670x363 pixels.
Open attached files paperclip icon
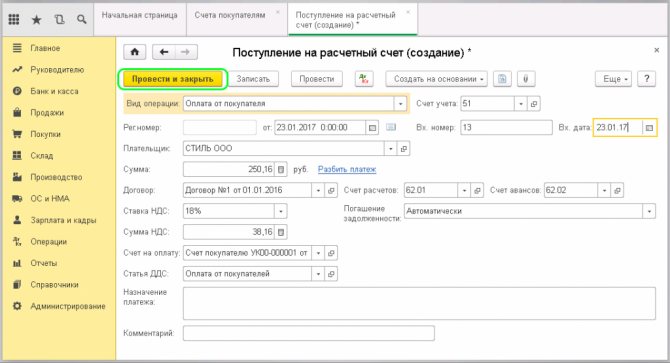tap(526, 79)
